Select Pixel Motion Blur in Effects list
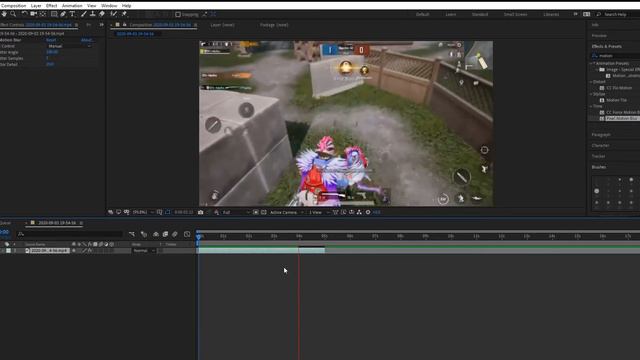Image resolution: width=640 pixels, height=360 pixels. 622,118
